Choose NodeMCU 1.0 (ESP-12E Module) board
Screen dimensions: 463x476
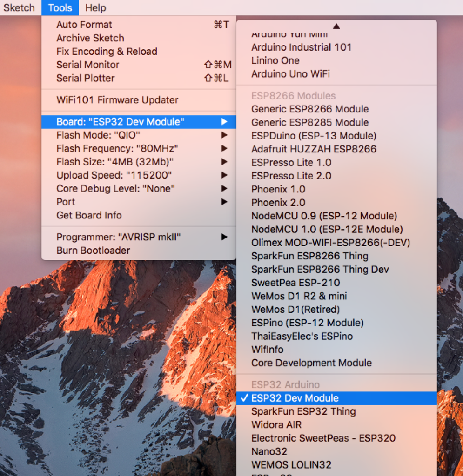point(336,229)
